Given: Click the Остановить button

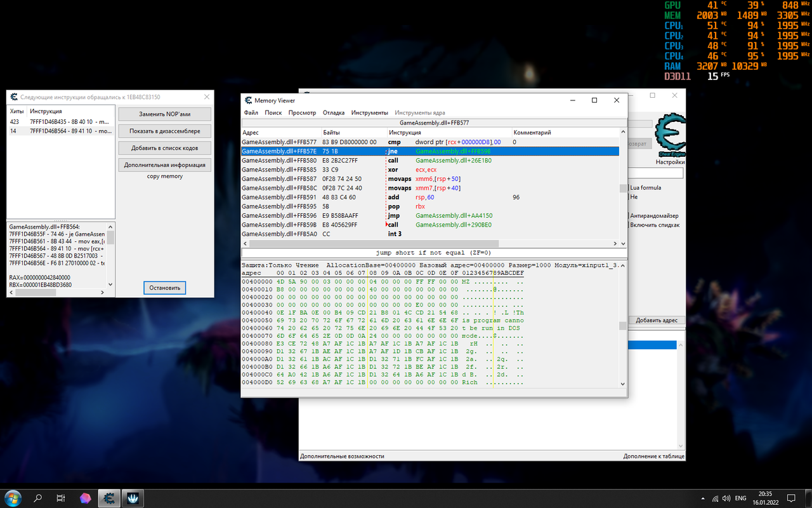Looking at the screenshot, I should click(x=165, y=288).
